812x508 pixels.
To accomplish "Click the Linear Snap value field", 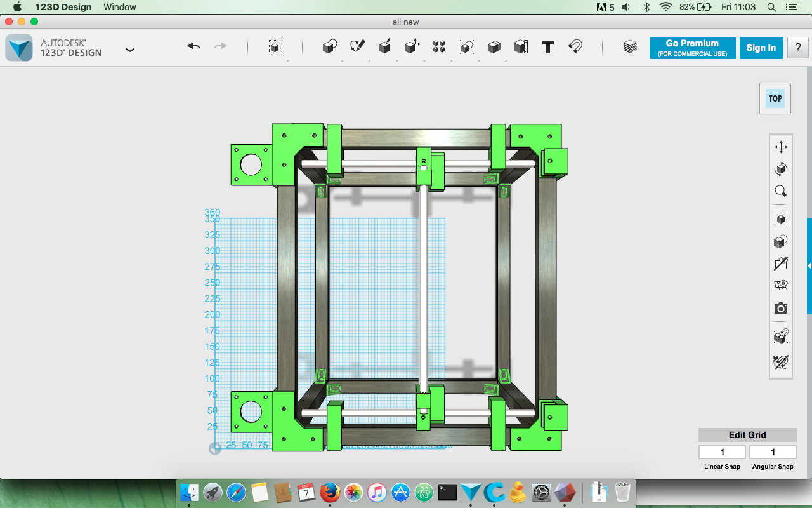I will click(x=722, y=452).
